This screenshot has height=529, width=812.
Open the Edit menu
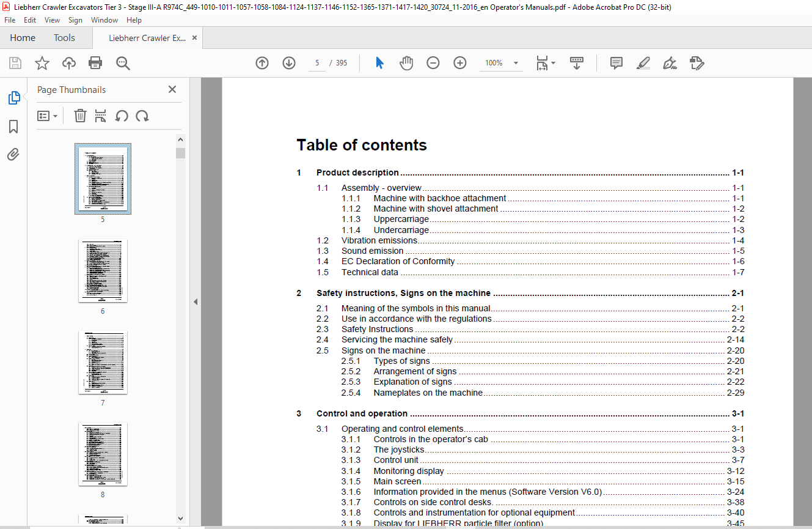click(30, 20)
